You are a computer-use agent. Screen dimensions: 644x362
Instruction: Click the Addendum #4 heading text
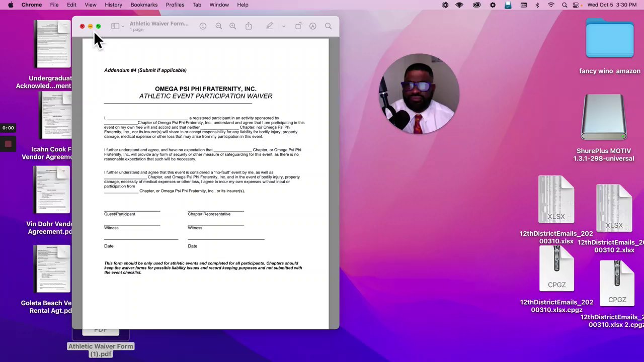145,70
